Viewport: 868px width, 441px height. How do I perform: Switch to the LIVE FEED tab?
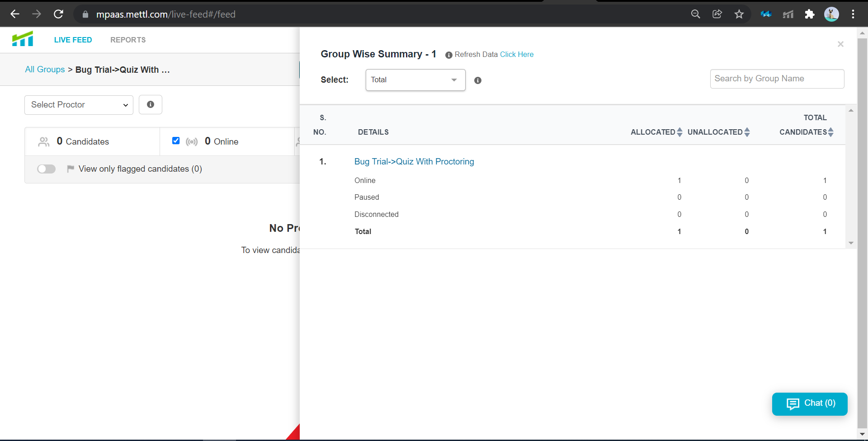(73, 40)
